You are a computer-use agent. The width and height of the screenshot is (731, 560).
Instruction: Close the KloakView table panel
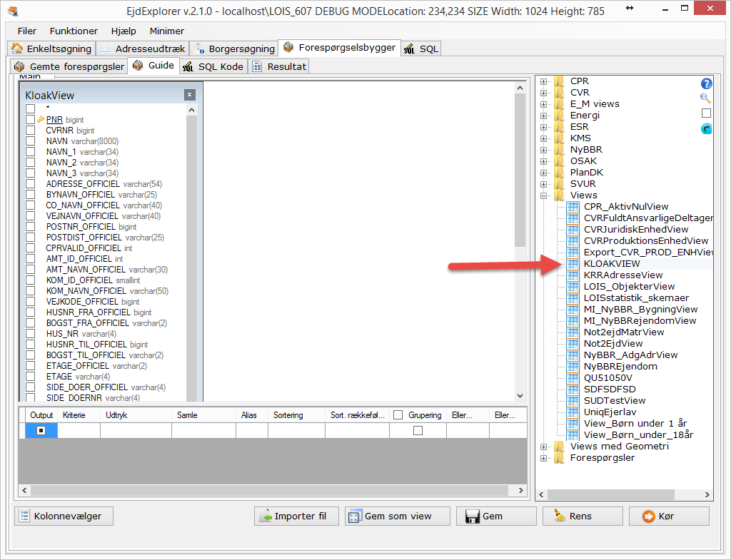point(189,95)
